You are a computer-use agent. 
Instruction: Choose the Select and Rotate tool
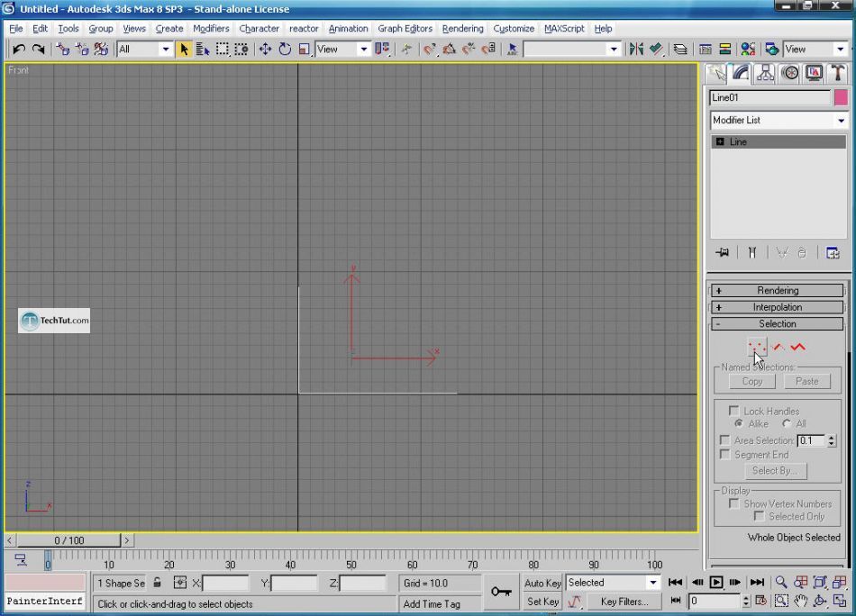(285, 50)
